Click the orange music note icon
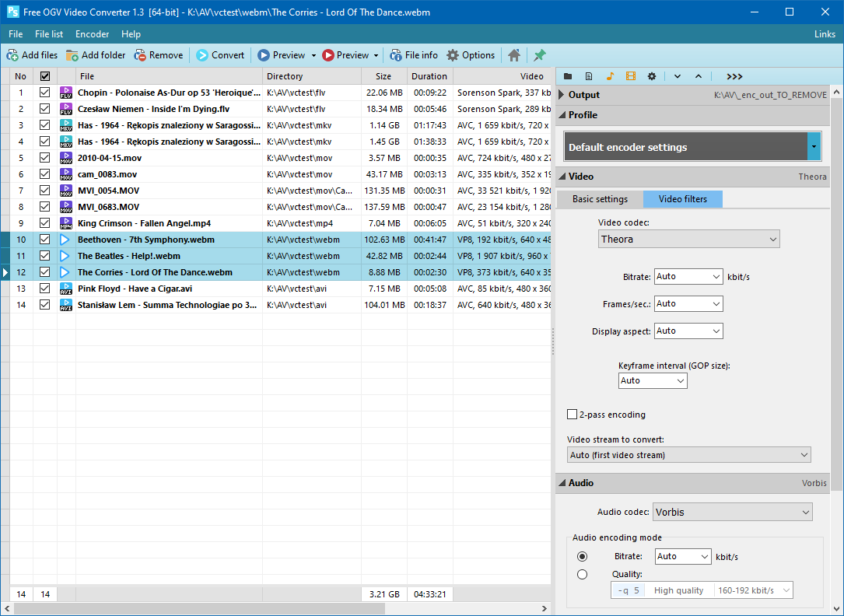 point(609,76)
